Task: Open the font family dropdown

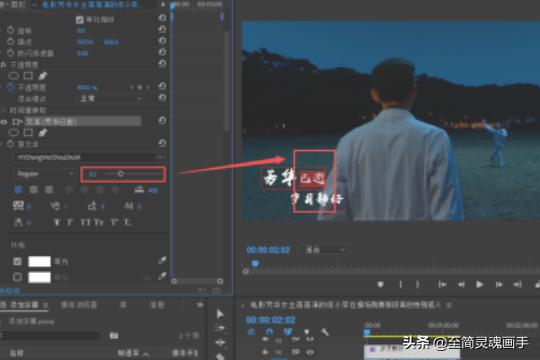Action: pos(90,157)
